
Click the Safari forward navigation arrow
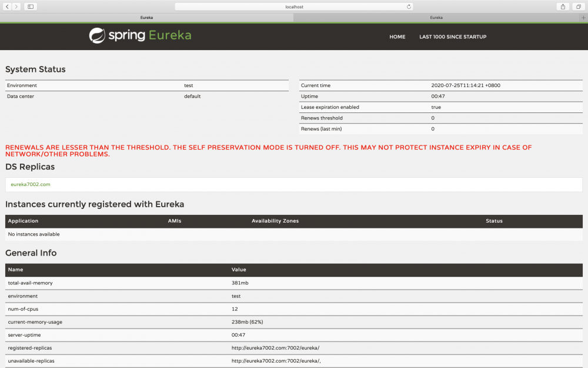coord(16,6)
